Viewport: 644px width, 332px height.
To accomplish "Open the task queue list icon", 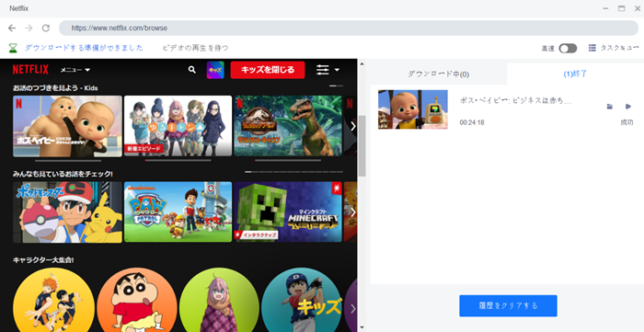I will point(592,48).
